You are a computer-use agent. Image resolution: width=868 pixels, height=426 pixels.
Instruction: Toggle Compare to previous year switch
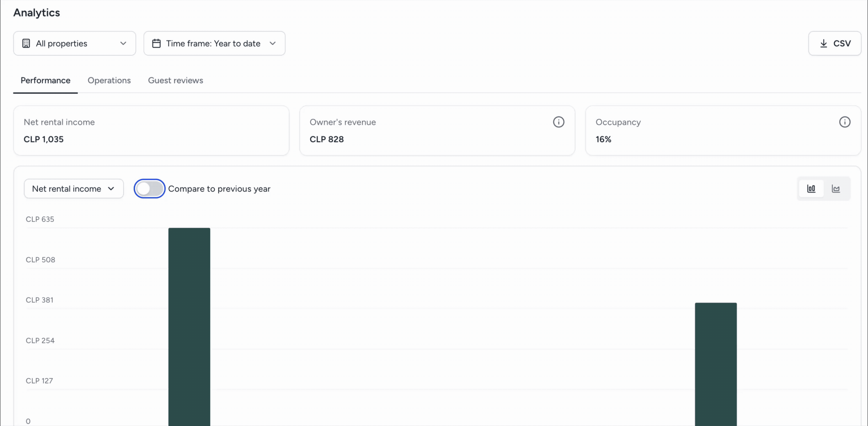tap(149, 189)
